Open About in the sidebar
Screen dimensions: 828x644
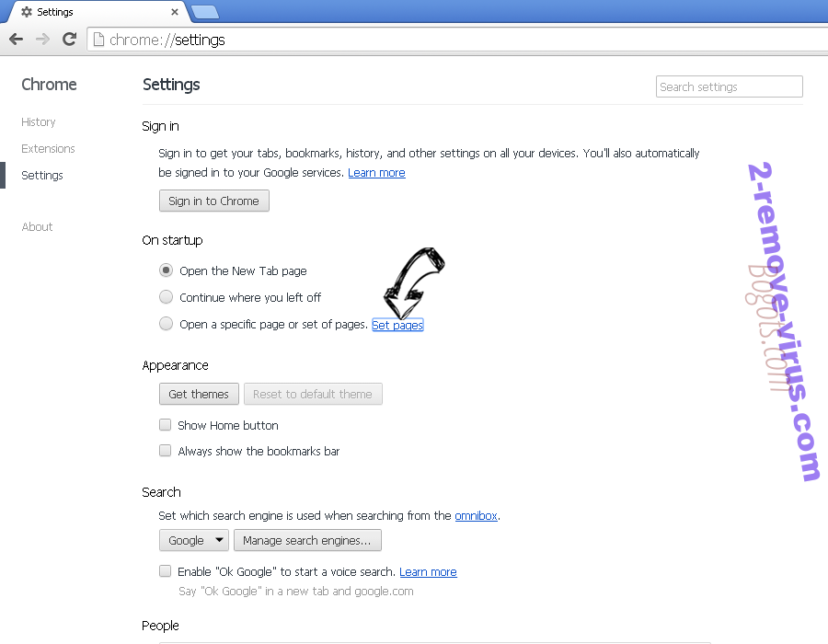[x=37, y=227]
